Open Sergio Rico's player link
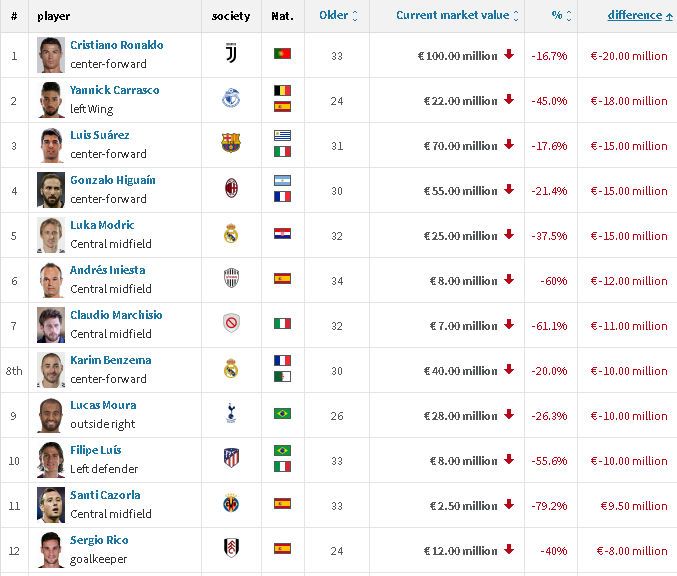 pos(99,540)
